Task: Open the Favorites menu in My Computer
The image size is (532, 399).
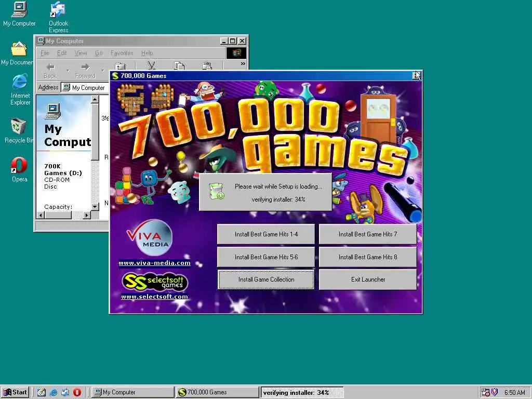Action: click(122, 53)
